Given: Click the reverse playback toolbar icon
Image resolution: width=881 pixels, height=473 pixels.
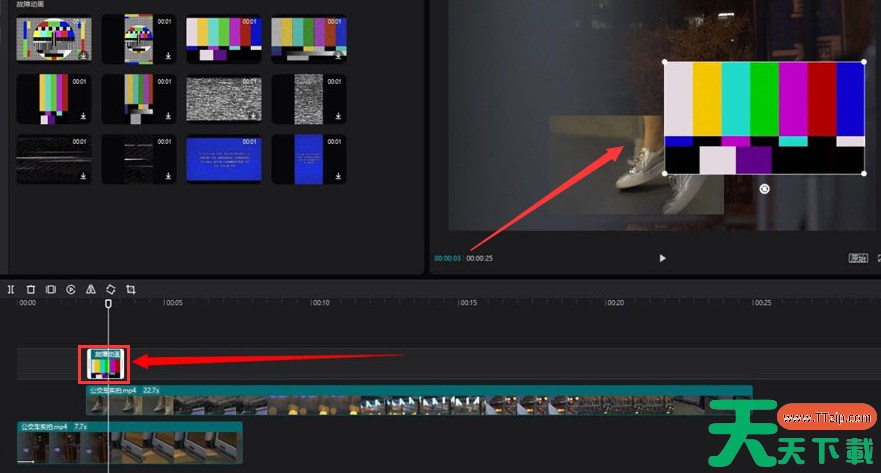Looking at the screenshot, I should coord(71,289).
